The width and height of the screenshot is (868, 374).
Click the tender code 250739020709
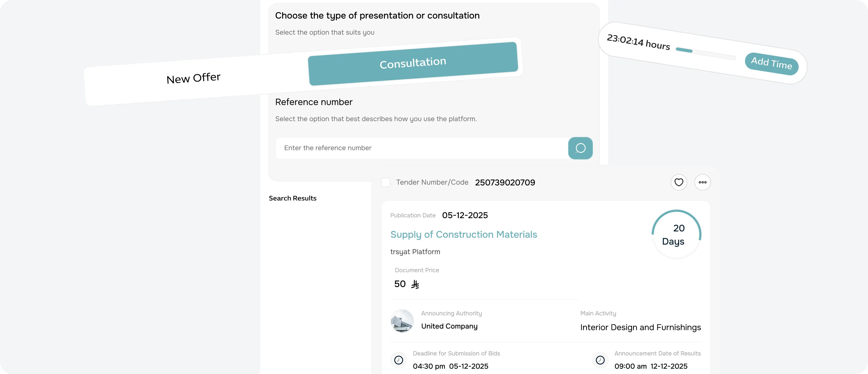click(505, 182)
